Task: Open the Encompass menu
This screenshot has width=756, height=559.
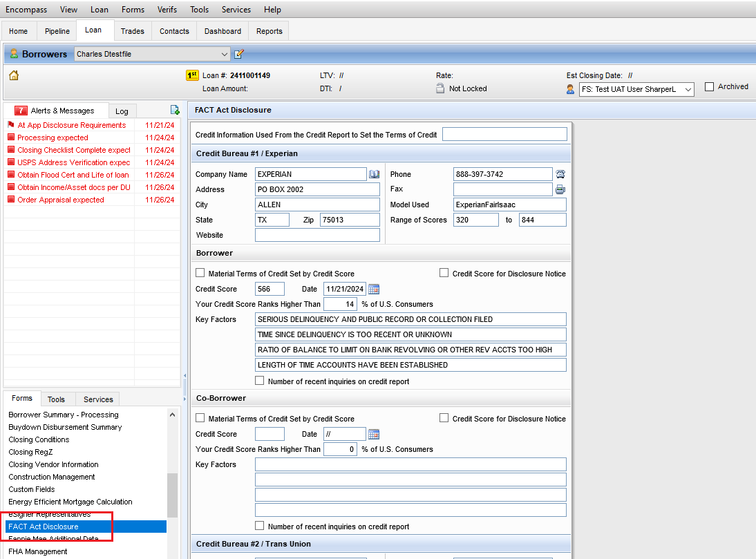Action: click(x=26, y=10)
